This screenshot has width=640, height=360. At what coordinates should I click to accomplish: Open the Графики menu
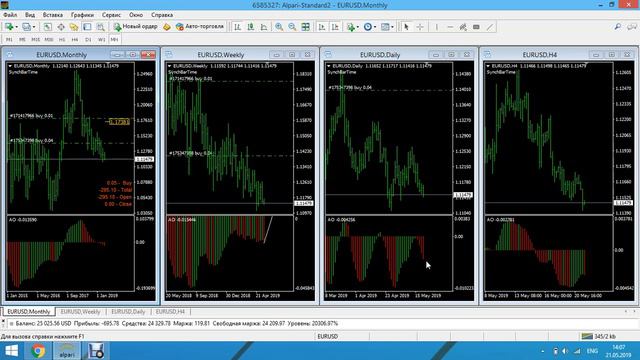coord(82,15)
